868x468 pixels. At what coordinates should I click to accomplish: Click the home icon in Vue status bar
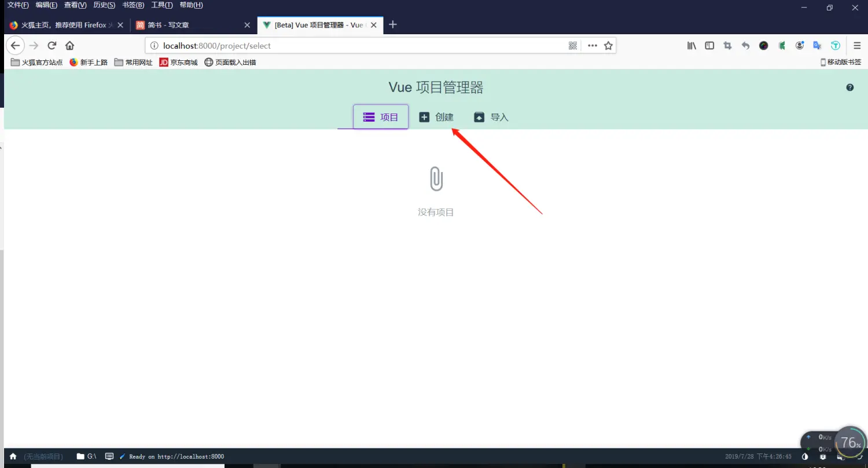pyautogui.click(x=13, y=456)
